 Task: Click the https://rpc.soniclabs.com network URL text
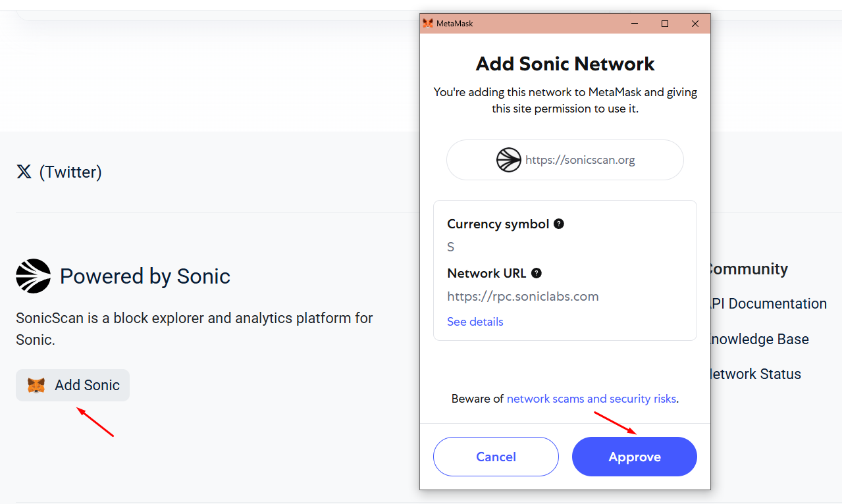[523, 296]
